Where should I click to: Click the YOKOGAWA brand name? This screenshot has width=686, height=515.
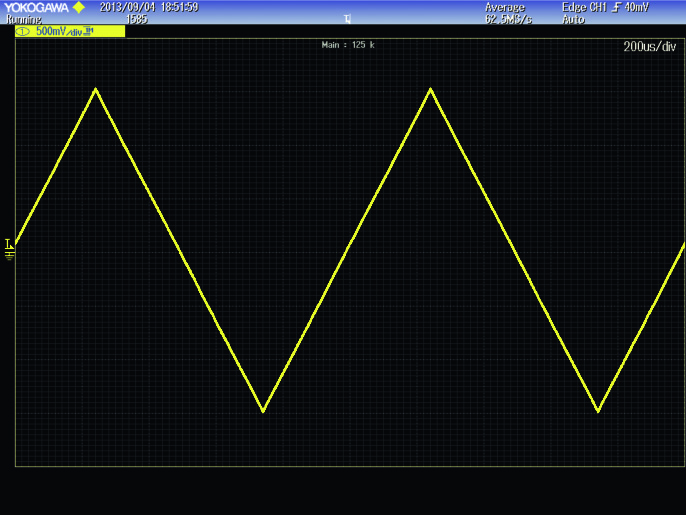click(x=37, y=7)
